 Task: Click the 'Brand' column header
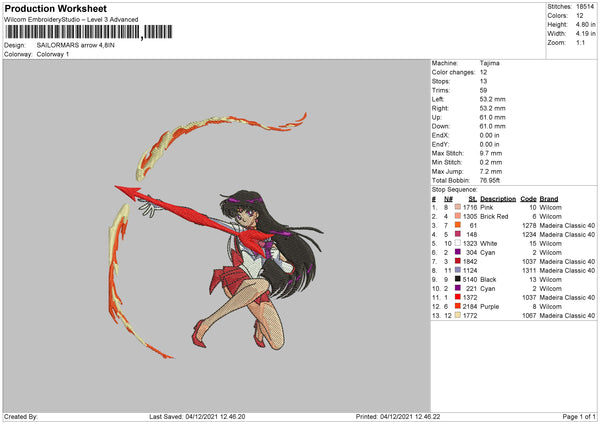click(x=549, y=199)
